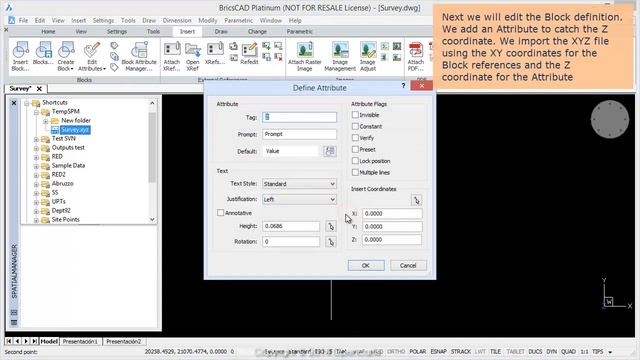Confirm with the OK button
This screenshot has height=360, width=640.
366,265
